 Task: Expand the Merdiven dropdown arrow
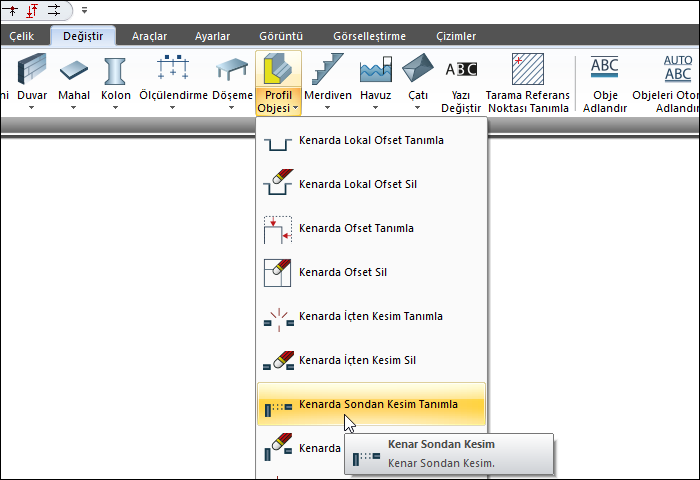(x=328, y=108)
